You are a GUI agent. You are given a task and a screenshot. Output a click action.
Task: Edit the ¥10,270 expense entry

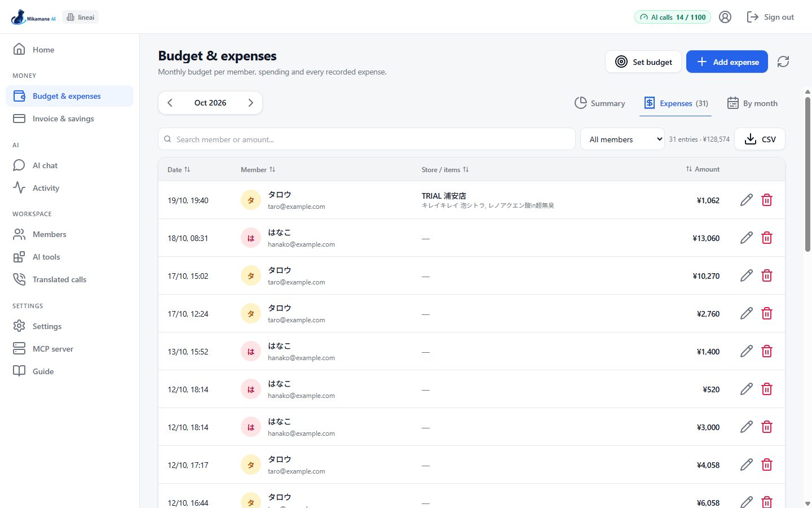coord(747,275)
